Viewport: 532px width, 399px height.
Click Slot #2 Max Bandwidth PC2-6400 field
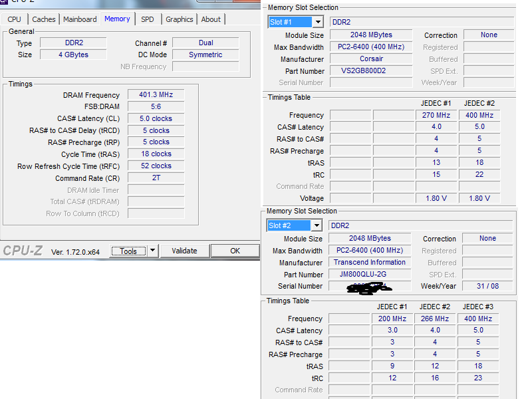pyautogui.click(x=370, y=251)
